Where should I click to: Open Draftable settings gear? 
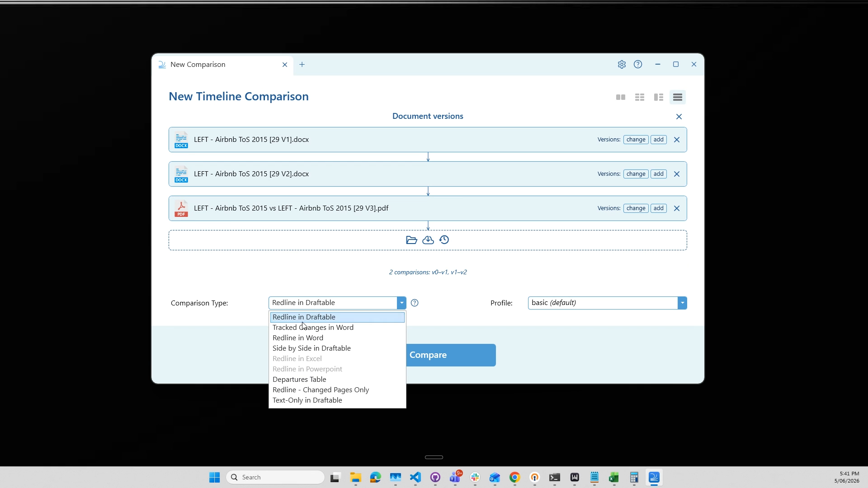pos(622,65)
